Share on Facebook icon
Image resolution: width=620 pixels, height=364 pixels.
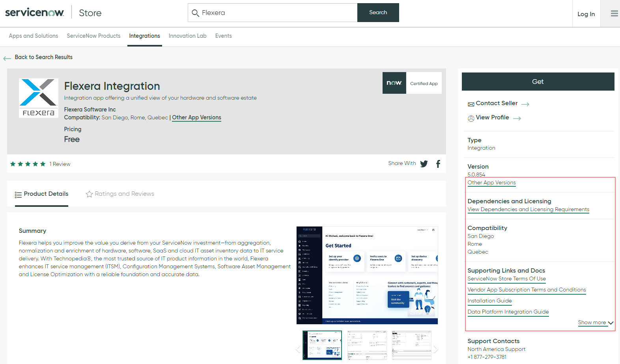tap(438, 164)
